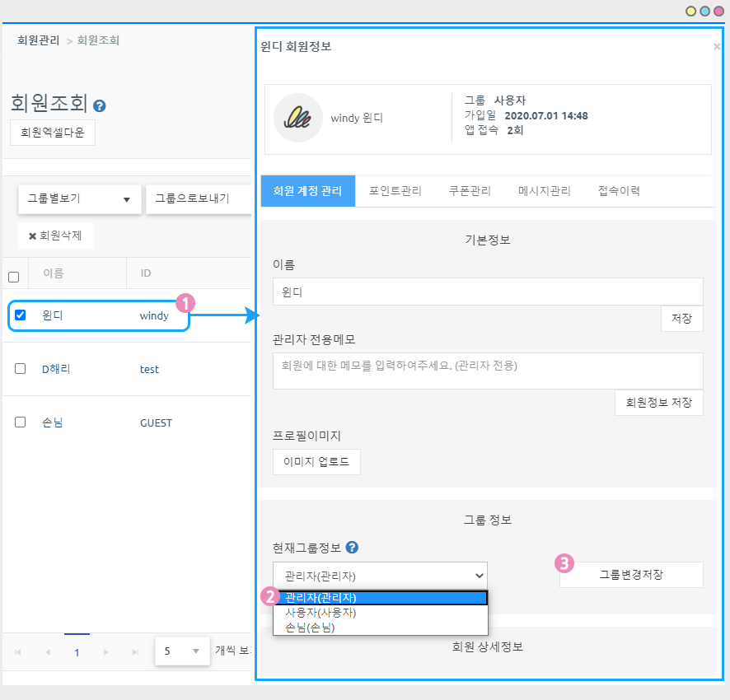Click the 그룹변경저장 button
This screenshot has width=730, height=700.
click(631, 575)
